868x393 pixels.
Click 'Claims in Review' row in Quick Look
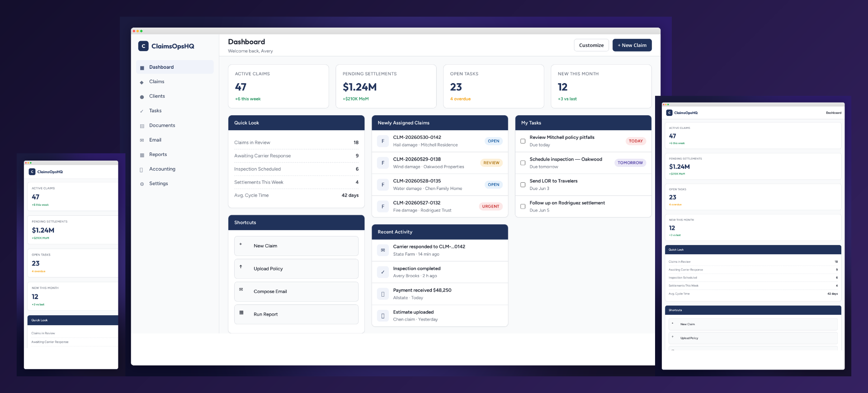point(296,142)
